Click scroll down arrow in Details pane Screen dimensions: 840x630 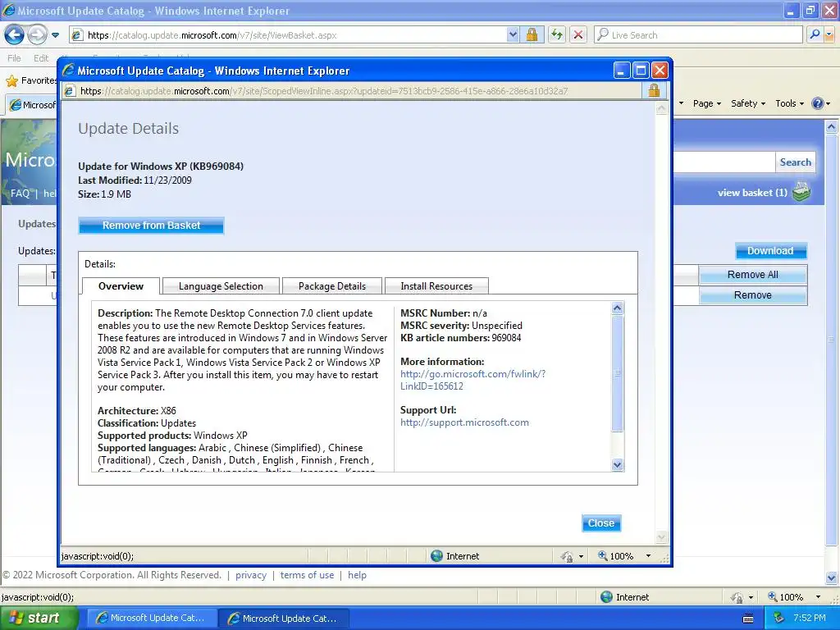pyautogui.click(x=617, y=465)
